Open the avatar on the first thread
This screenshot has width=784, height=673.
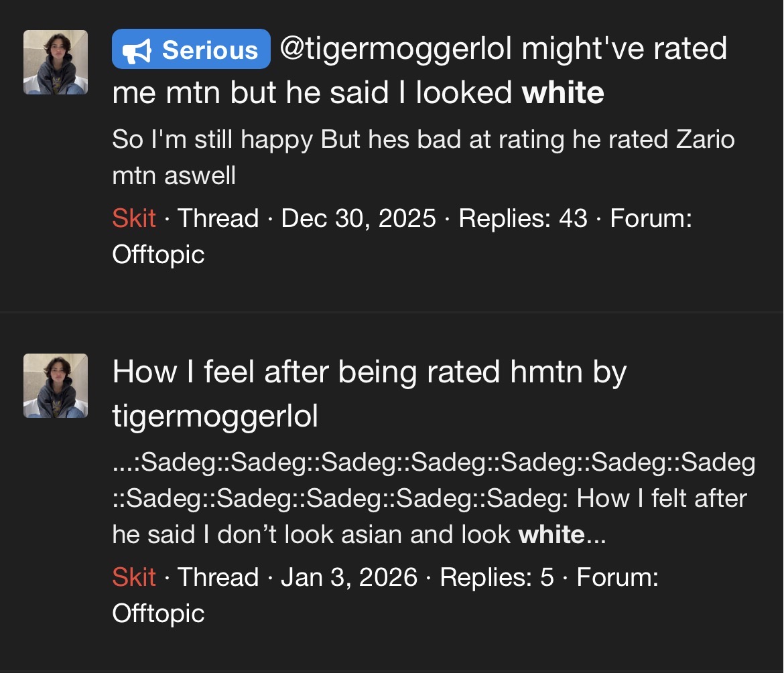coord(56,62)
